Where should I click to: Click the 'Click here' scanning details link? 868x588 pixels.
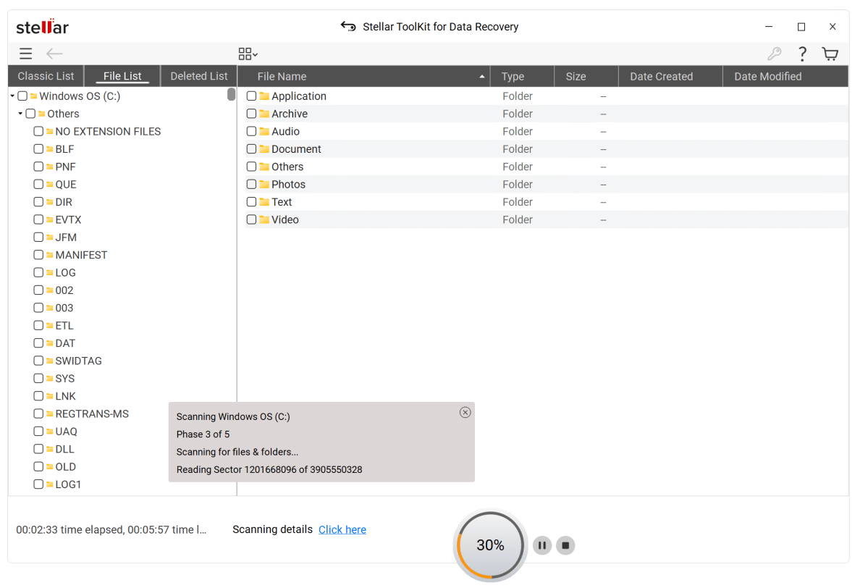click(342, 529)
